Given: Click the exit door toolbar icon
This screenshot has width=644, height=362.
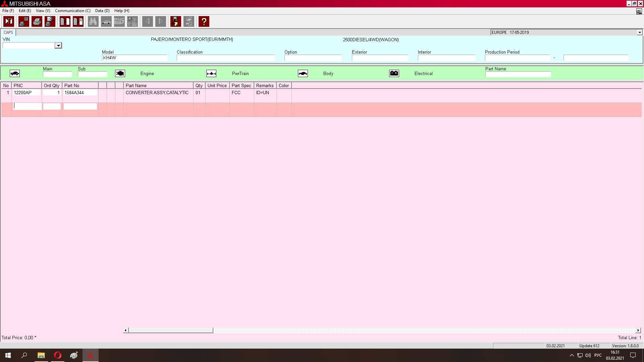Looking at the screenshot, I should tap(9, 22).
